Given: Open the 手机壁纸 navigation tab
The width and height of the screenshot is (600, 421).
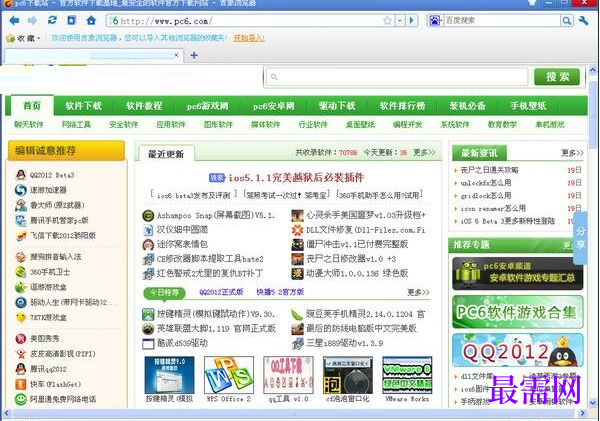Looking at the screenshot, I should pos(528,106).
